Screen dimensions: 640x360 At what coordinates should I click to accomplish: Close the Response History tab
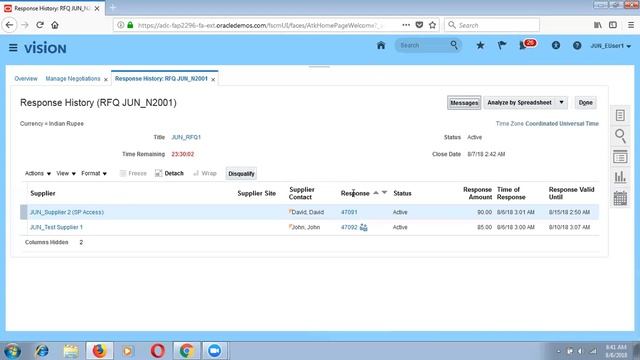(213, 79)
